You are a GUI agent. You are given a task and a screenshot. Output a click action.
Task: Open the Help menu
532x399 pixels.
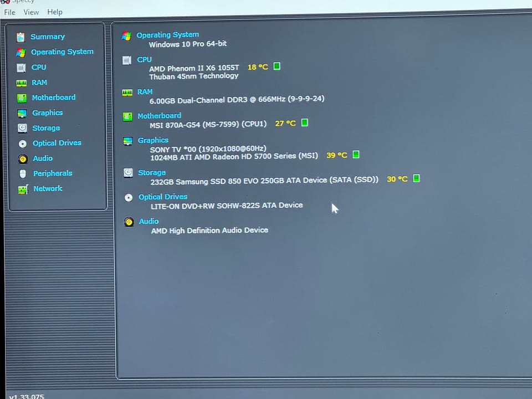coord(55,12)
